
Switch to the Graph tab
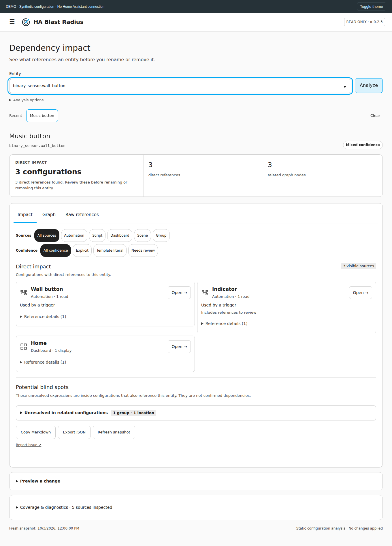pos(49,215)
